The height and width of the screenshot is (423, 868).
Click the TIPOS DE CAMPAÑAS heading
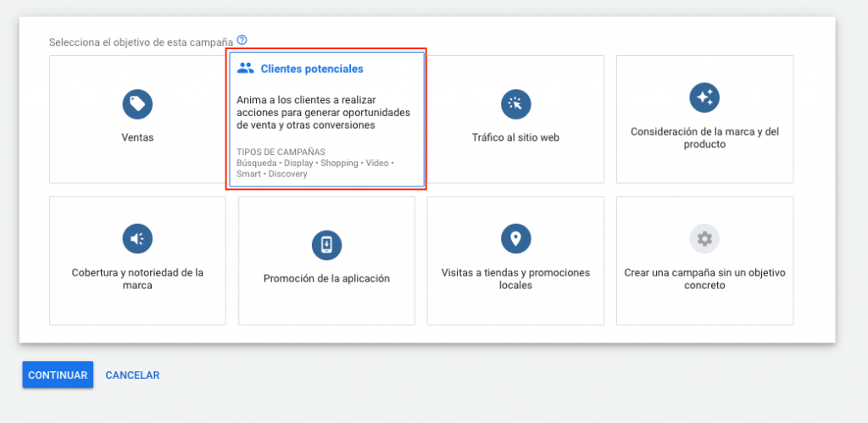[x=281, y=152]
